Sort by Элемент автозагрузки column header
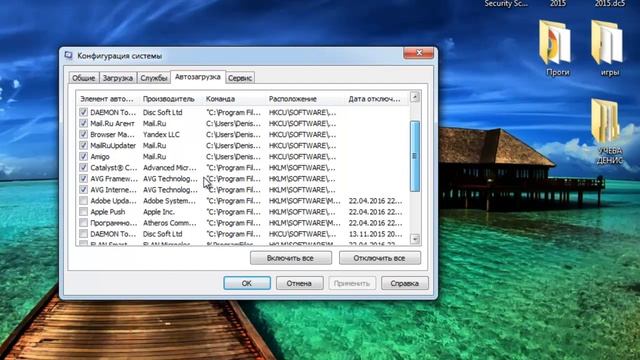This screenshot has height=360, width=640. [108, 99]
